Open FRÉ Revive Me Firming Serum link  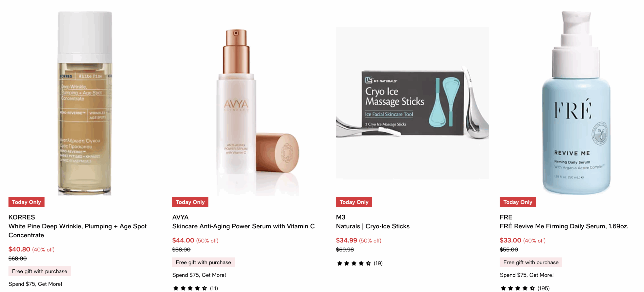point(564,226)
